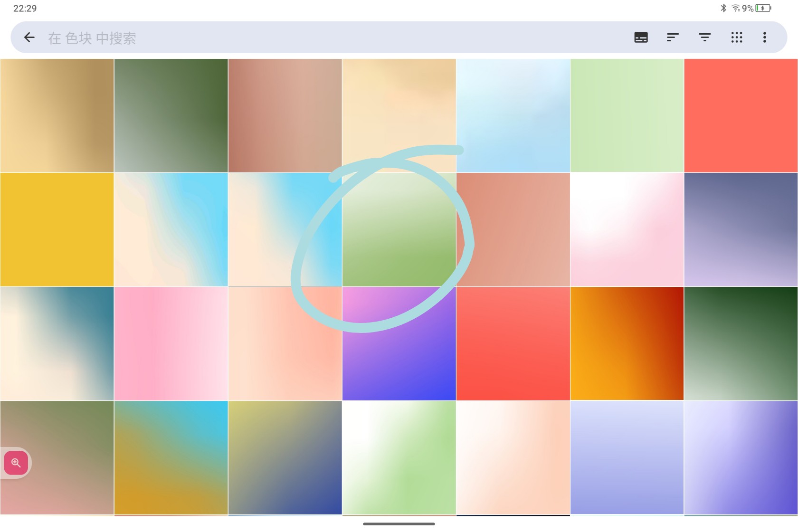
Task: Open the dark olive green gradient thumbnail
Action: pyautogui.click(x=171, y=115)
